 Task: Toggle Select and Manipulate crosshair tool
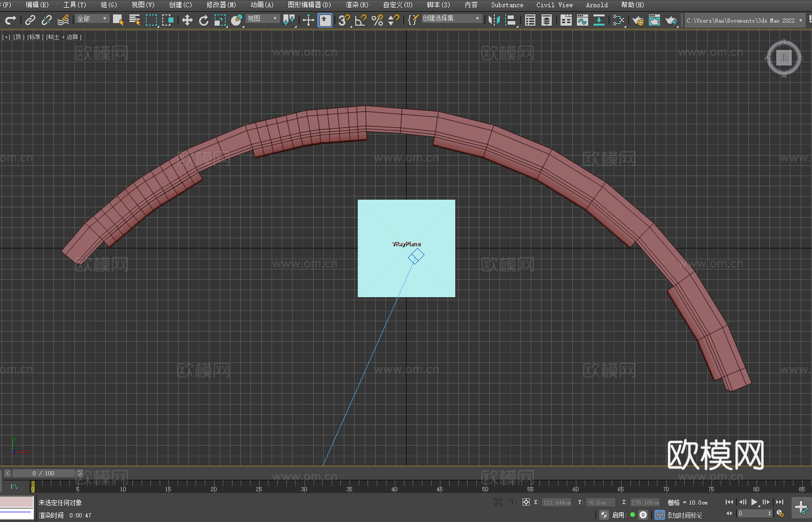[x=308, y=20]
